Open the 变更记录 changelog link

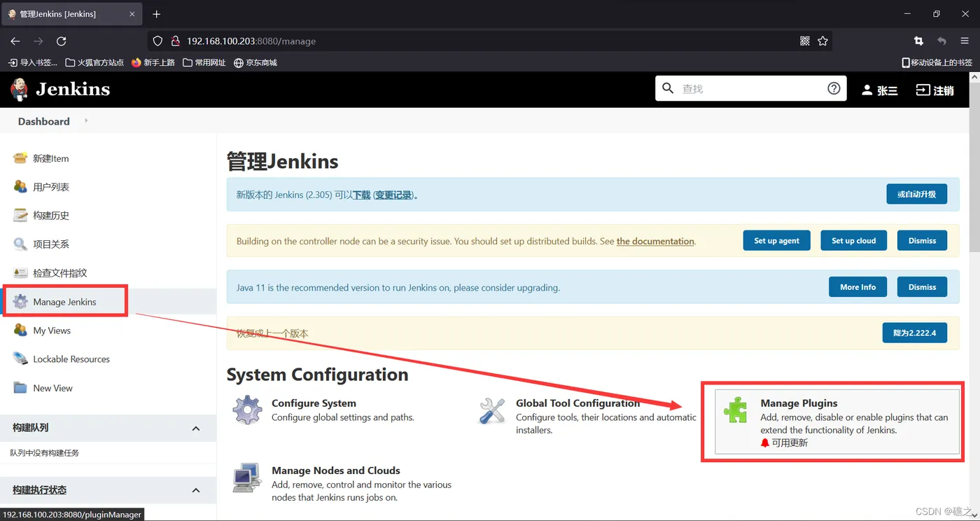point(393,195)
